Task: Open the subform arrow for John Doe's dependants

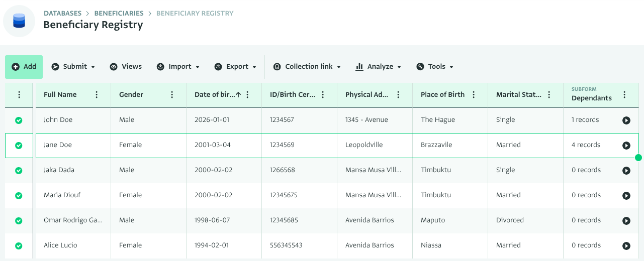Action: [626, 120]
